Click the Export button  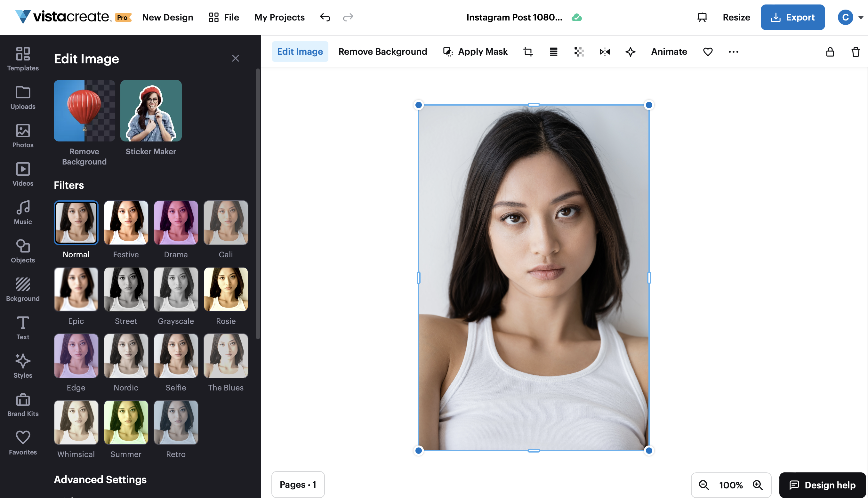click(793, 17)
